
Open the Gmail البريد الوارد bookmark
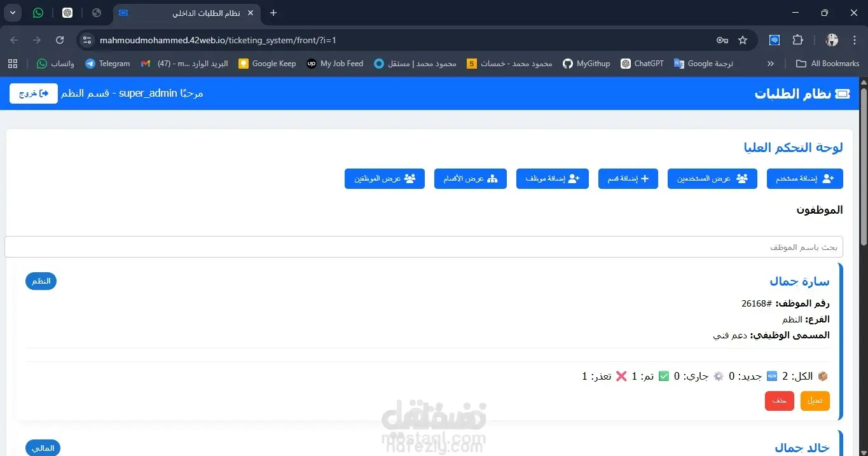[x=184, y=64]
